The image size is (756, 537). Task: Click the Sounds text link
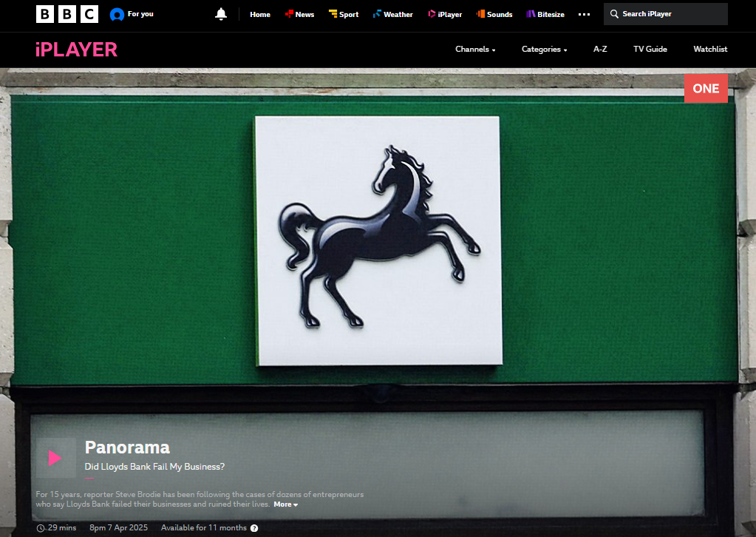tap(500, 15)
